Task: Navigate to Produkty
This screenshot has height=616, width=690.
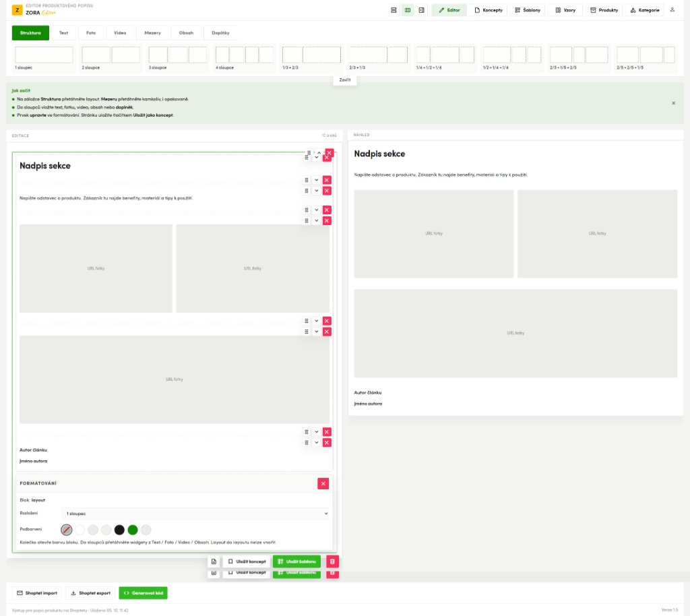Action: coord(604,10)
